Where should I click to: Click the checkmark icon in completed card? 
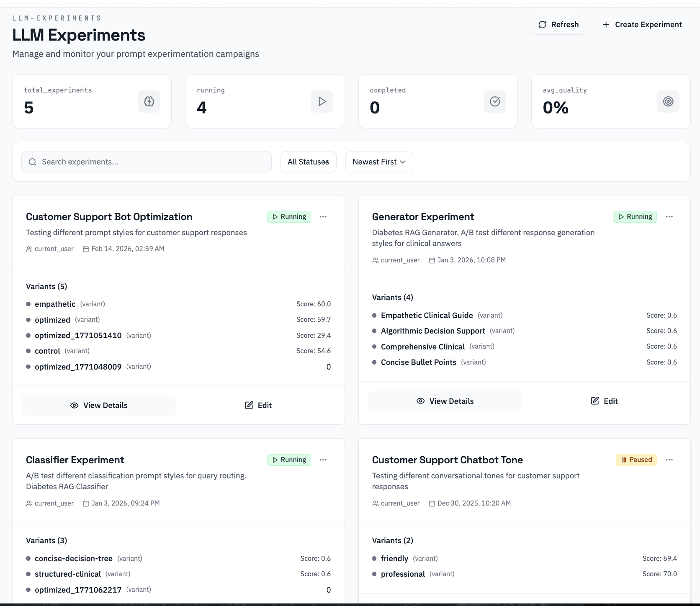(495, 101)
